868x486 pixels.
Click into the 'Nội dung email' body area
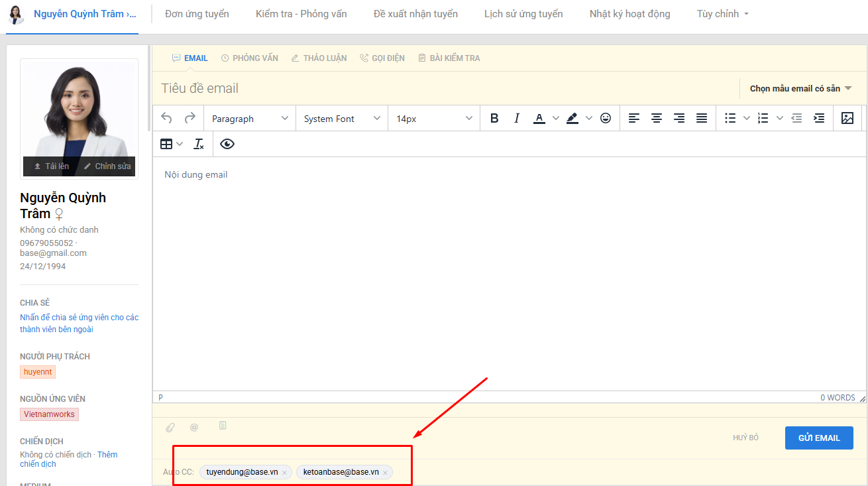coord(509,273)
